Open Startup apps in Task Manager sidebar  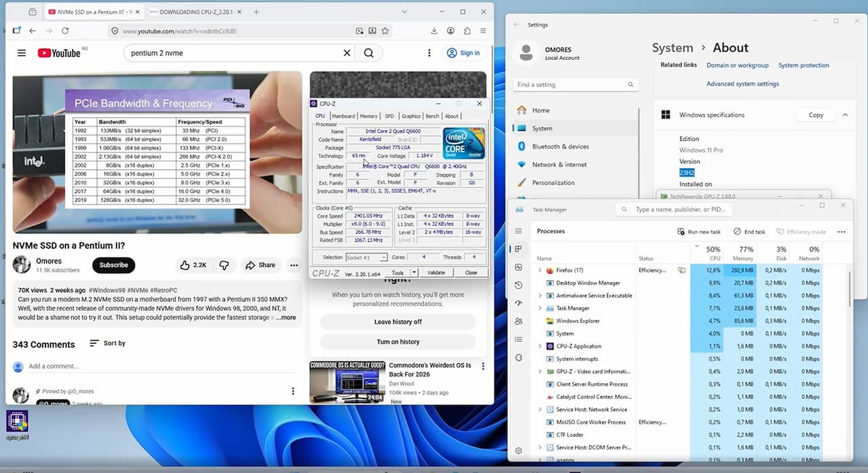click(519, 303)
